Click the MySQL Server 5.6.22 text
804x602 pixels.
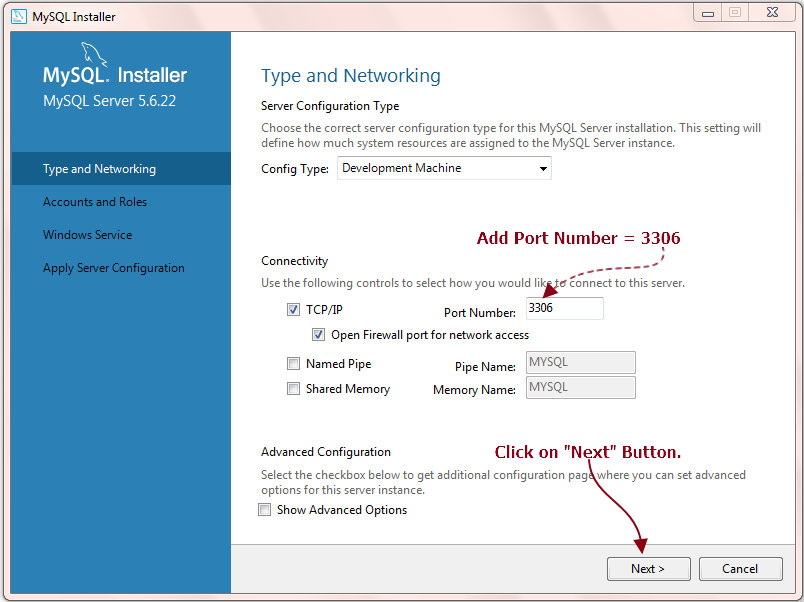point(109,101)
